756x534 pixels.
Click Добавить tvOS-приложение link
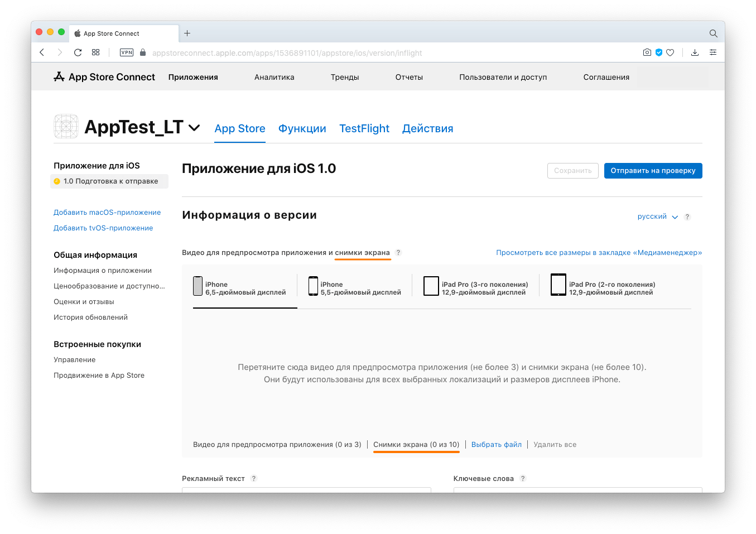[103, 228]
